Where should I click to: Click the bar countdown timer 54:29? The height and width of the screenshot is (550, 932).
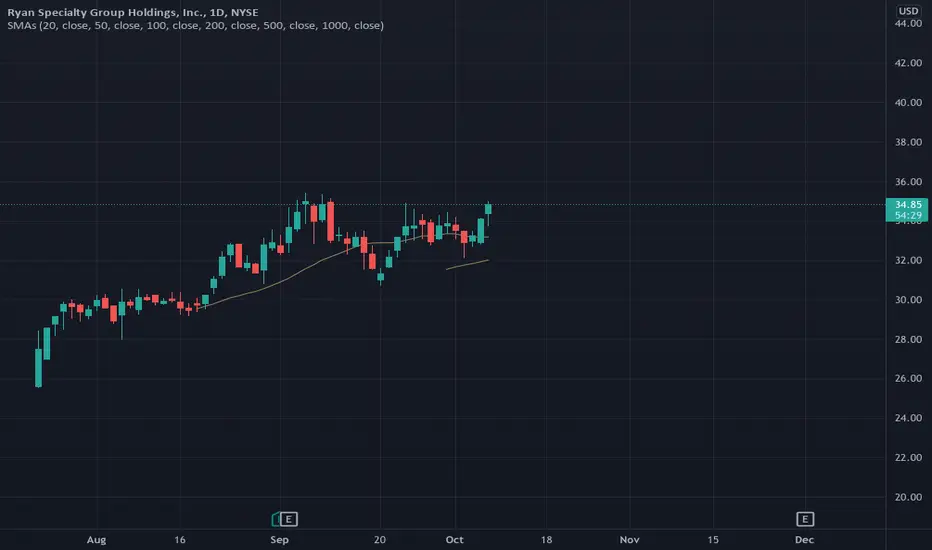[x=908, y=215]
